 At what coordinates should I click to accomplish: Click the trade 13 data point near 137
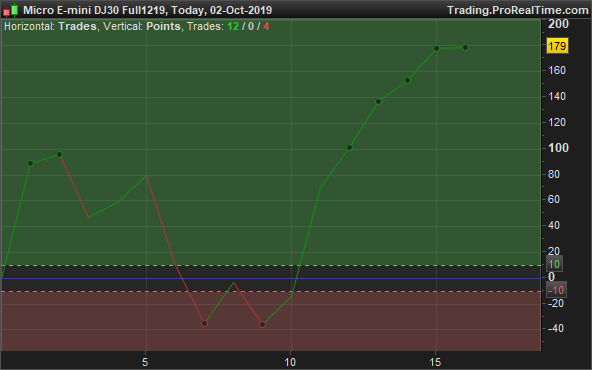(x=378, y=101)
